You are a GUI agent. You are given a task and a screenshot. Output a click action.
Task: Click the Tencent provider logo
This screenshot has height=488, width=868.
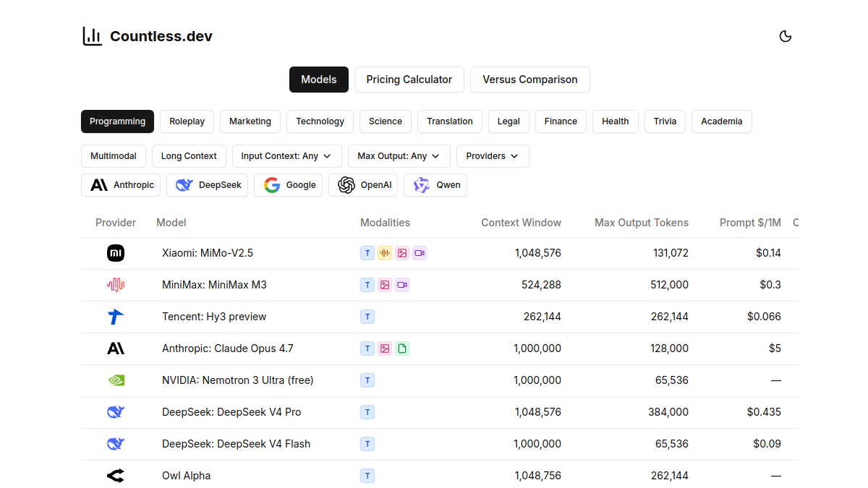click(116, 317)
